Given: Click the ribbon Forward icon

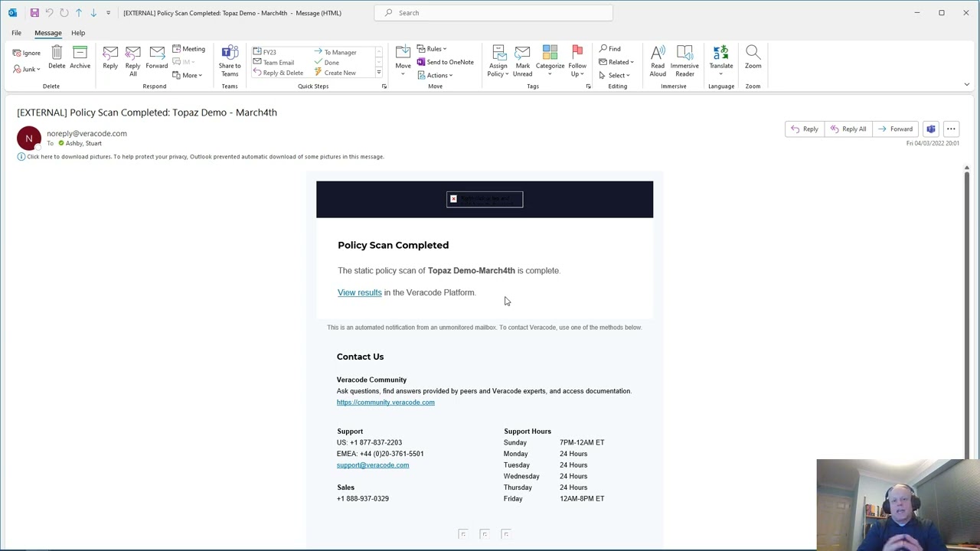Looking at the screenshot, I should (x=157, y=57).
